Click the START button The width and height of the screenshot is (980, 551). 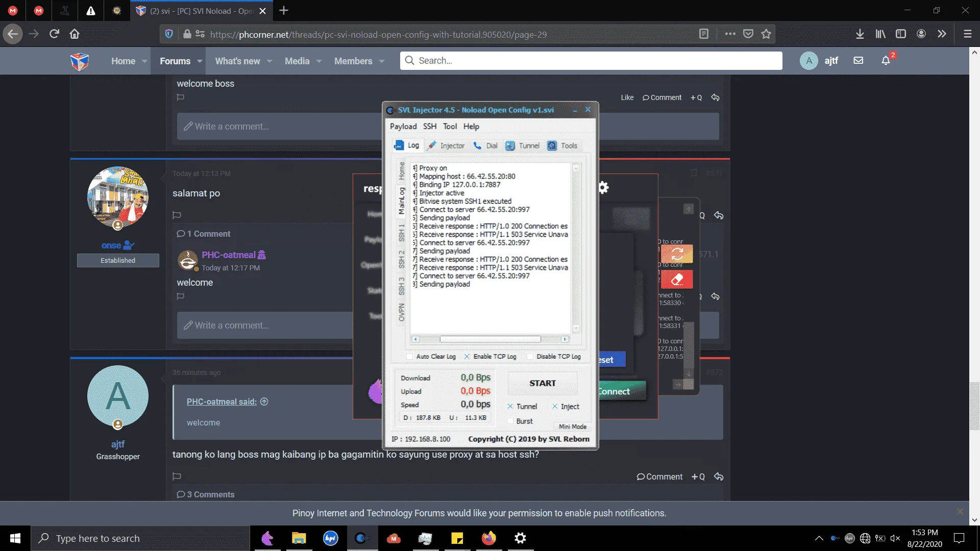(x=543, y=383)
